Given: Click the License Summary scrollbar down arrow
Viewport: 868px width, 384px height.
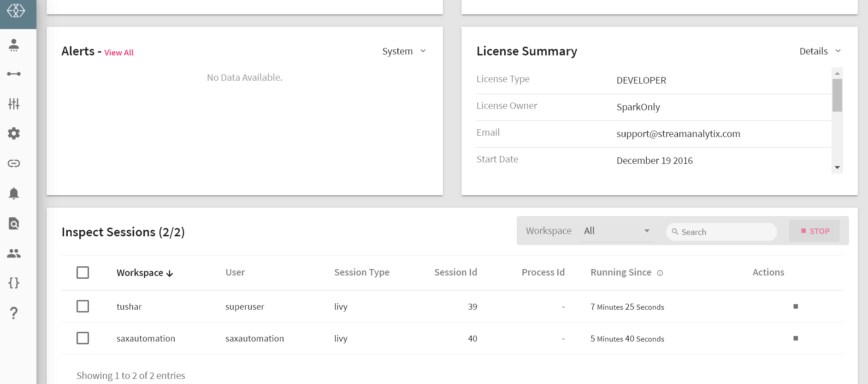Looking at the screenshot, I should (x=837, y=168).
